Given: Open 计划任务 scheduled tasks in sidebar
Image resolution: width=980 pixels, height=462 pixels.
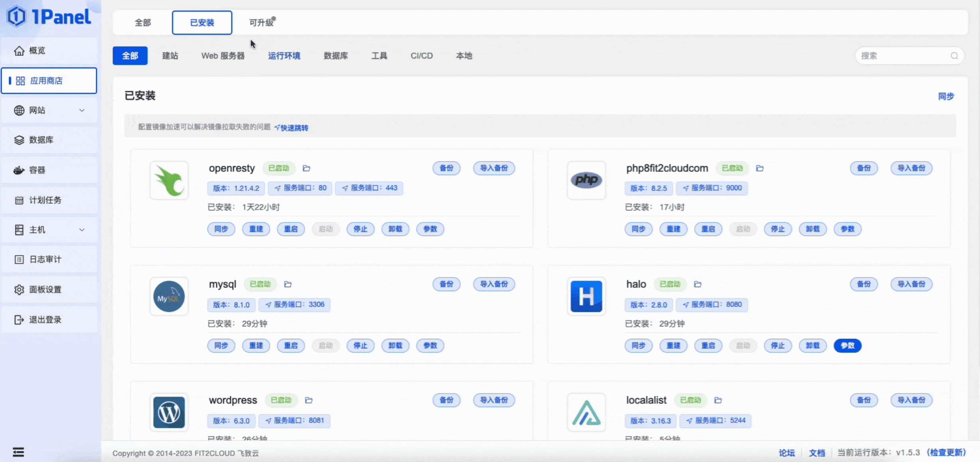Looking at the screenshot, I should point(45,200).
